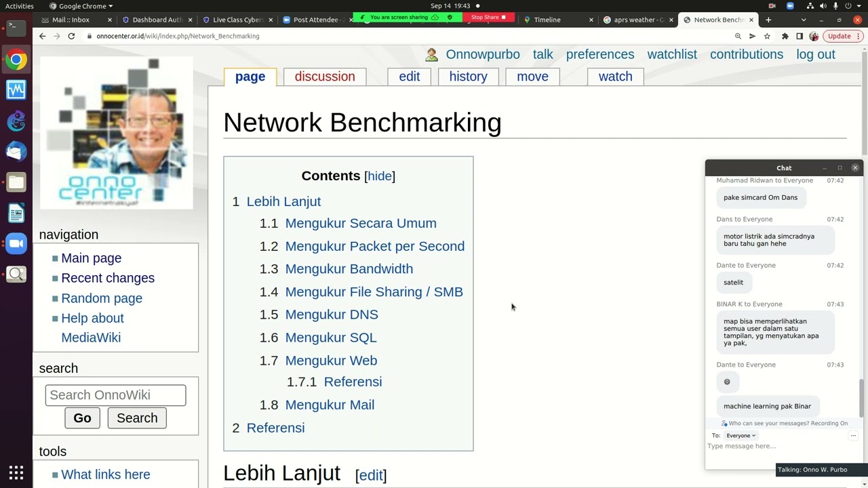Open the Mengukur Packet per Second link

pos(375,246)
